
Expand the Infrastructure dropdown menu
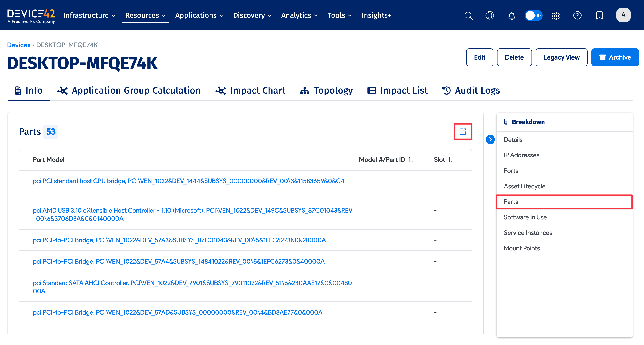click(x=89, y=15)
